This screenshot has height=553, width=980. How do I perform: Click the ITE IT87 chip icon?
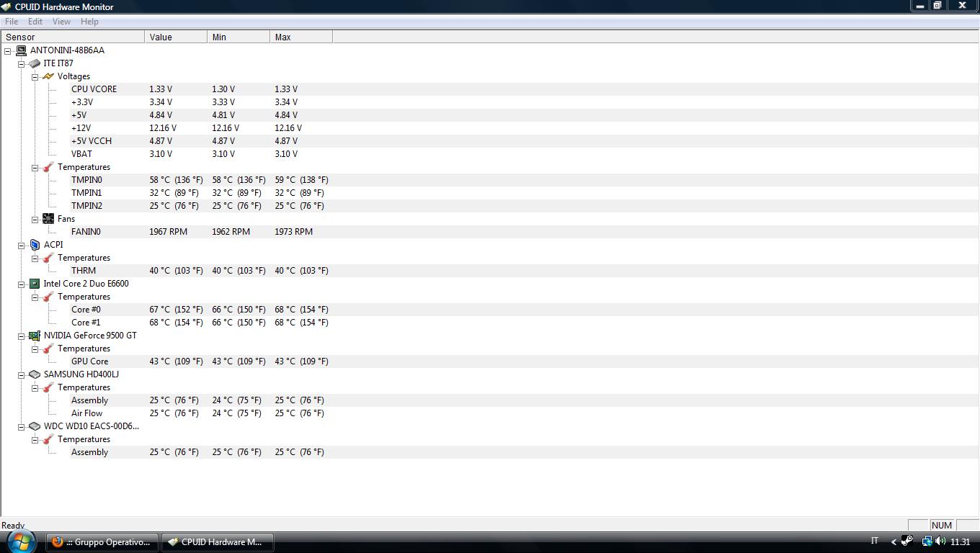pyautogui.click(x=35, y=63)
